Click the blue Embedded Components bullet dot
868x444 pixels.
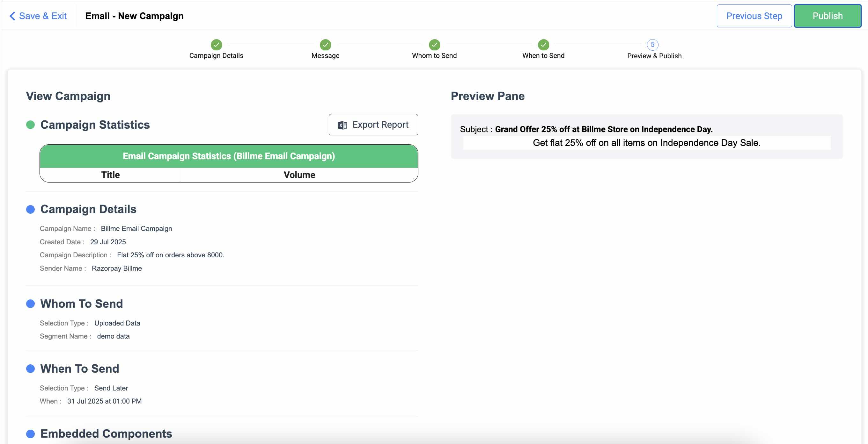coord(30,433)
